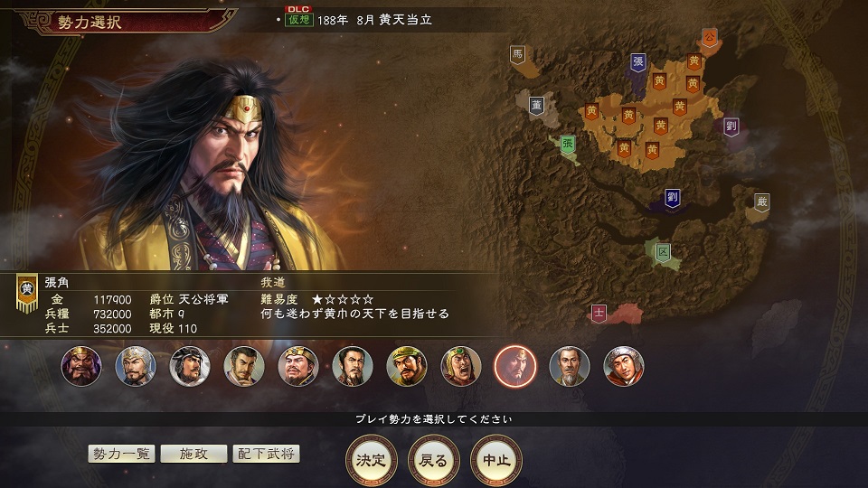
Task: Click the 馬 faction flag on map
Action: 517,54
